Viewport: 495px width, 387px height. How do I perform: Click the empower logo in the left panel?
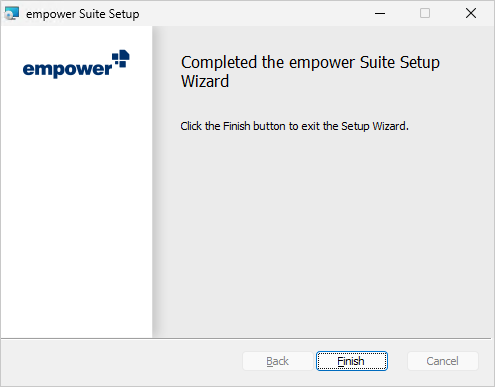click(x=76, y=64)
